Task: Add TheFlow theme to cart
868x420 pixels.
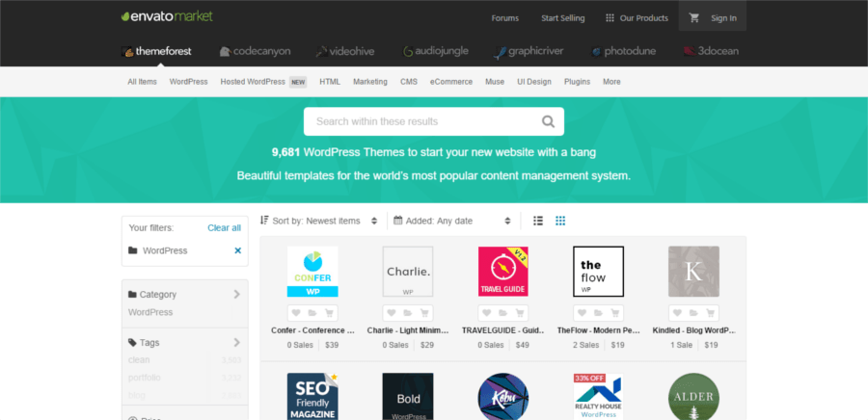Action: pos(614,313)
